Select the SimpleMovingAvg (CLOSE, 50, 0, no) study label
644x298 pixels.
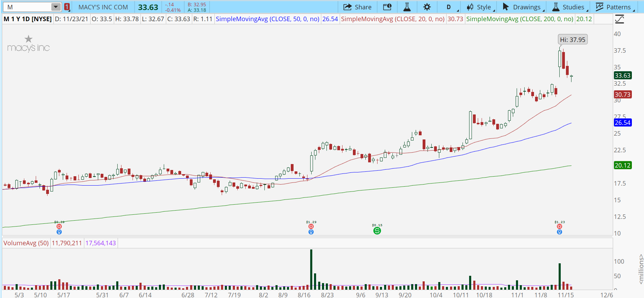[268, 19]
